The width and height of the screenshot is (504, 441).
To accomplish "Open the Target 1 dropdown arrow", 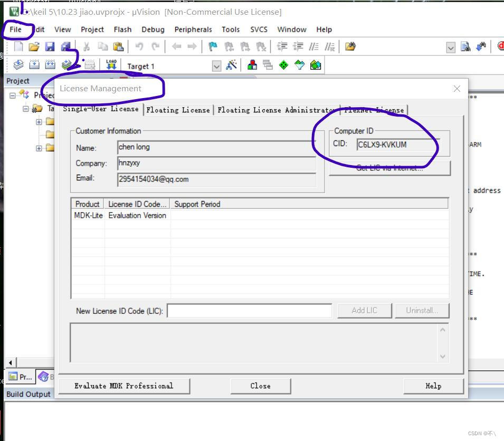I will pyautogui.click(x=217, y=66).
